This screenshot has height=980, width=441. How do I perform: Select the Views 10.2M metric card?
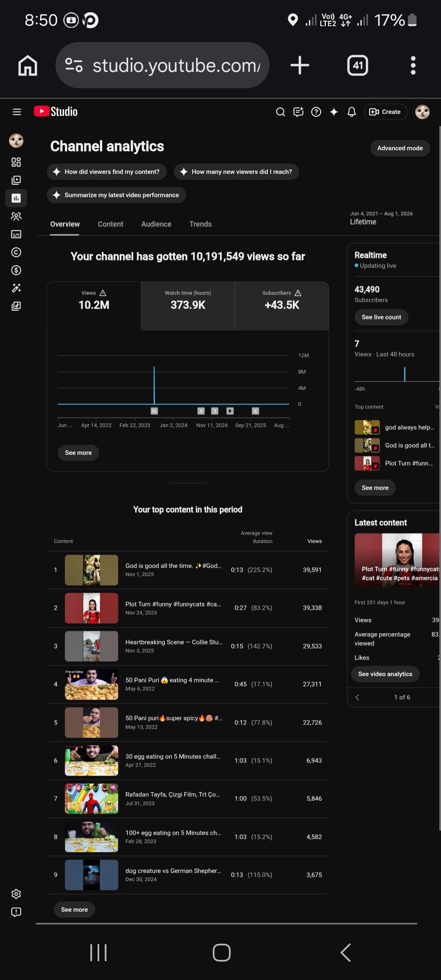(x=94, y=306)
